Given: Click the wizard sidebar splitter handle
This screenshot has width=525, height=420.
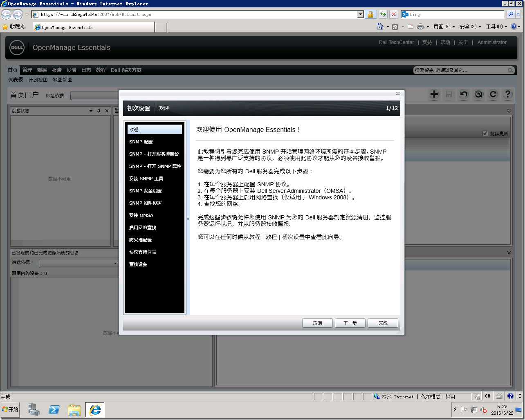Looking at the screenshot, I should (x=188, y=218).
